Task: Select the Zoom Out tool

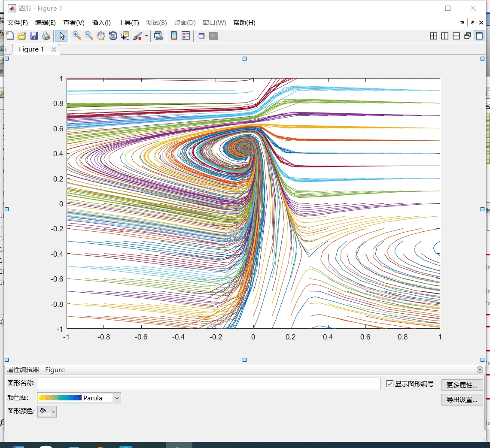Action: point(89,36)
